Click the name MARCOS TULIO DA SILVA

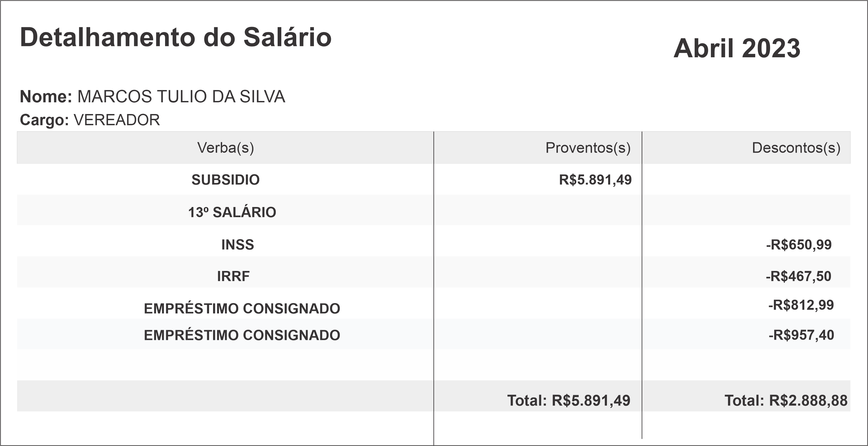(181, 97)
